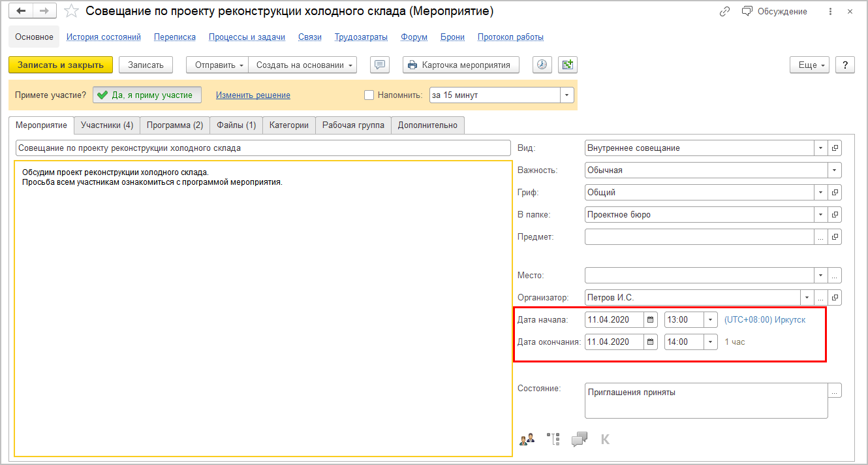Click the gray K icon at bottom

[605, 439]
